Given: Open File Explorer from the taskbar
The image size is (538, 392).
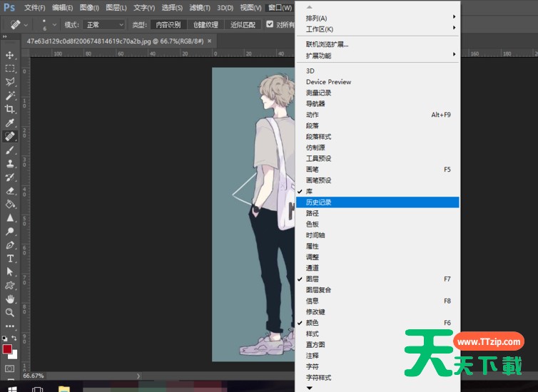Looking at the screenshot, I should coord(64,389).
